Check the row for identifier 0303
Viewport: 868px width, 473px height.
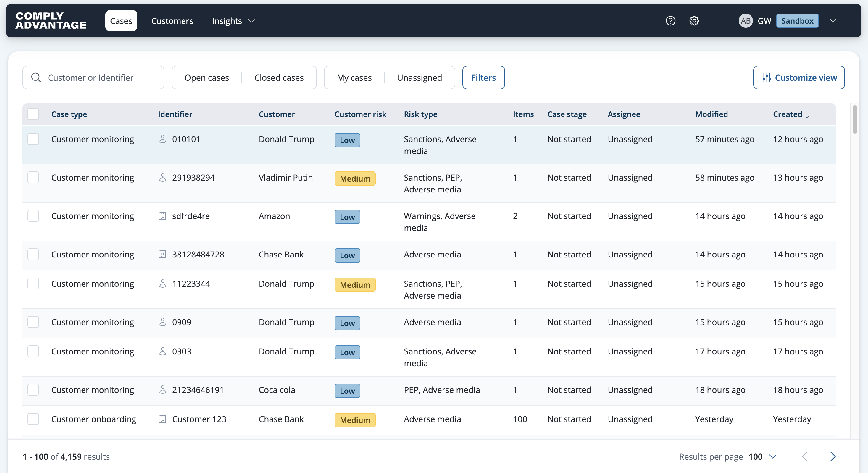33,351
